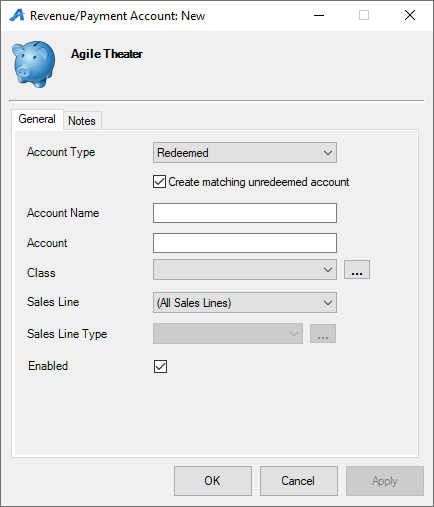Click the Cancel button

coord(299,481)
